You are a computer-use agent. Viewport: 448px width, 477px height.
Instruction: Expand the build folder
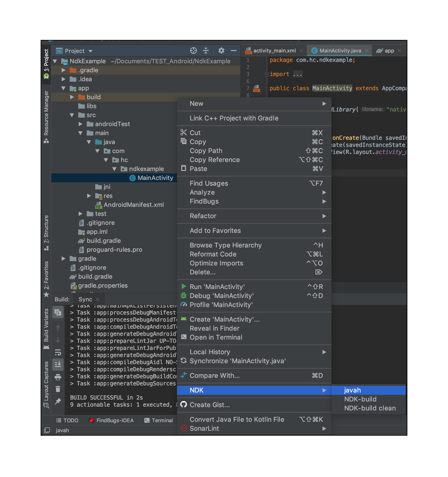(72, 97)
